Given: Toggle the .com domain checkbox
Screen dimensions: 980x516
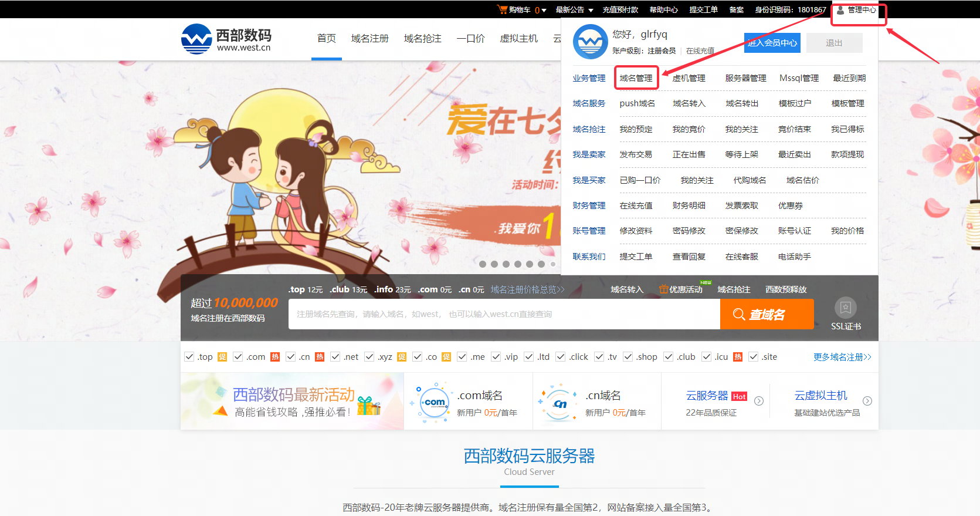Looking at the screenshot, I should click(x=238, y=357).
